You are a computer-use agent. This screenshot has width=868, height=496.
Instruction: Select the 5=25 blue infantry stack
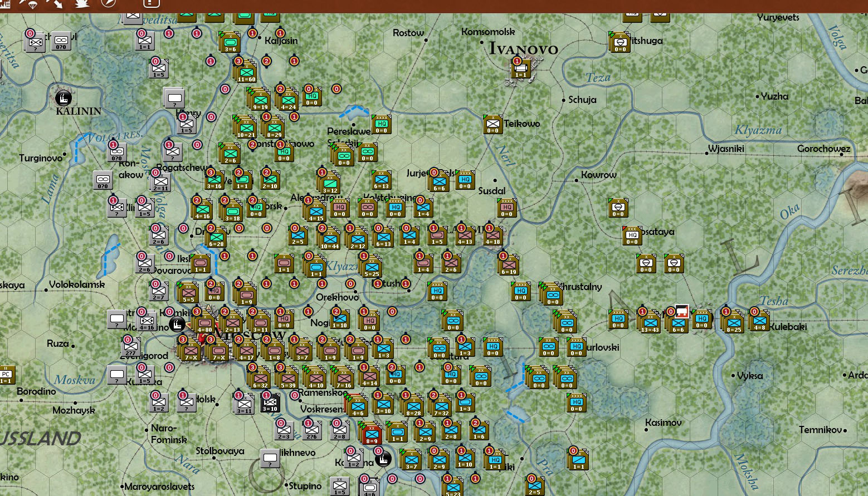click(372, 267)
